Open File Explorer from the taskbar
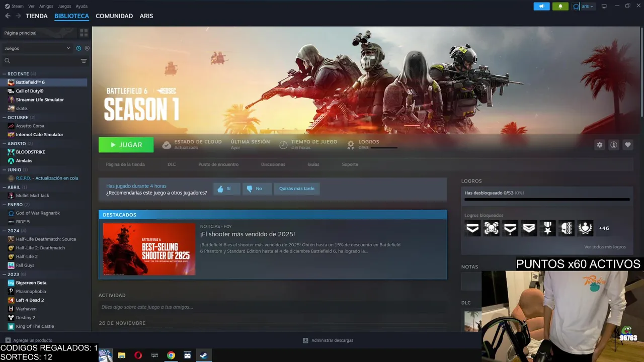This screenshot has height=362, width=644. click(x=121, y=355)
